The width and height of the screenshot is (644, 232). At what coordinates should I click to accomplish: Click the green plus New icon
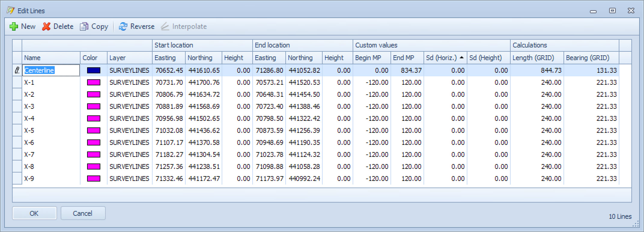(x=14, y=27)
